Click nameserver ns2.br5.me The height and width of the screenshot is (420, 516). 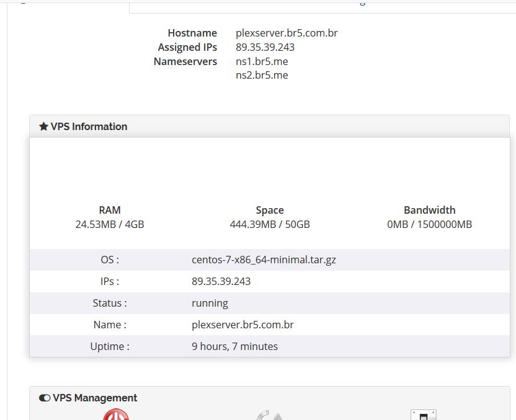click(262, 75)
